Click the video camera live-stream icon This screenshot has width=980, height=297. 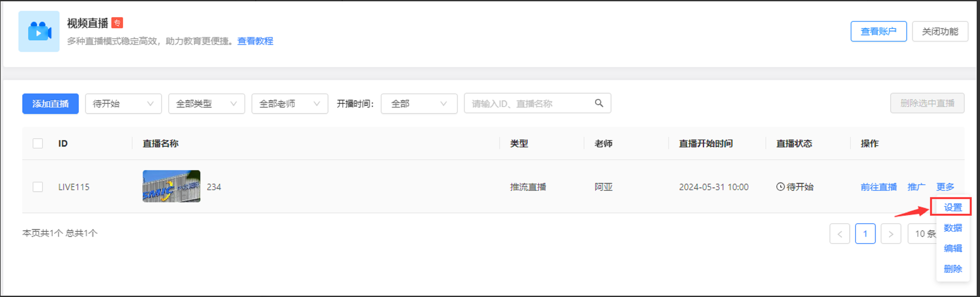pos(39,32)
